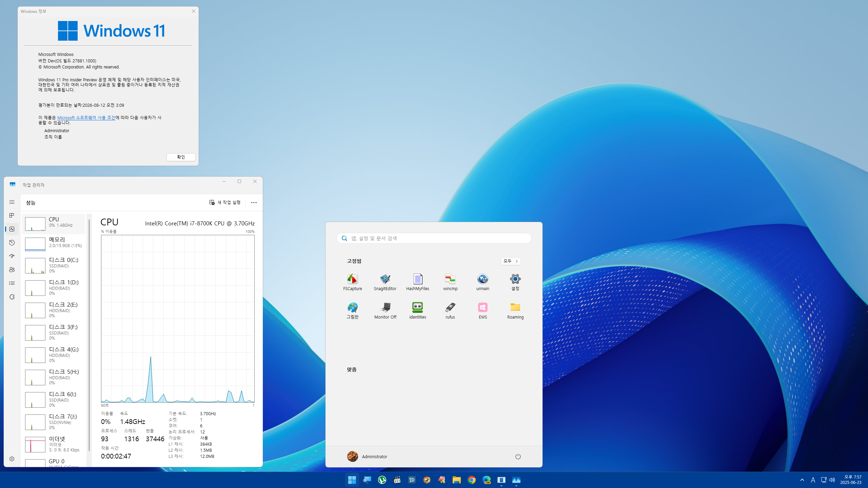Show hidden system tray icons
Image resolution: width=868 pixels, height=488 pixels.
802,480
